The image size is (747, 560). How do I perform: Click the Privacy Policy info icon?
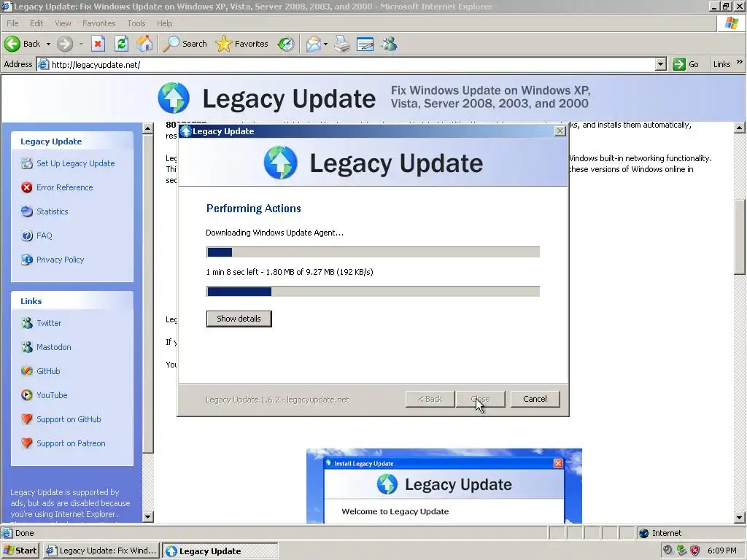(x=27, y=260)
